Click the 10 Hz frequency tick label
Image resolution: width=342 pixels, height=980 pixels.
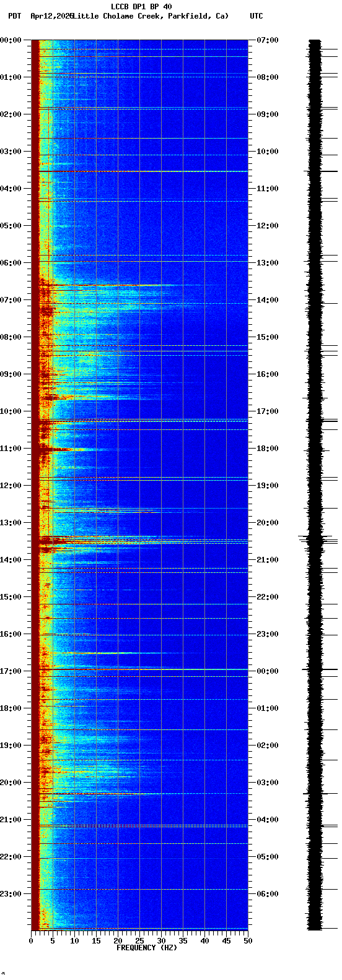(74, 941)
